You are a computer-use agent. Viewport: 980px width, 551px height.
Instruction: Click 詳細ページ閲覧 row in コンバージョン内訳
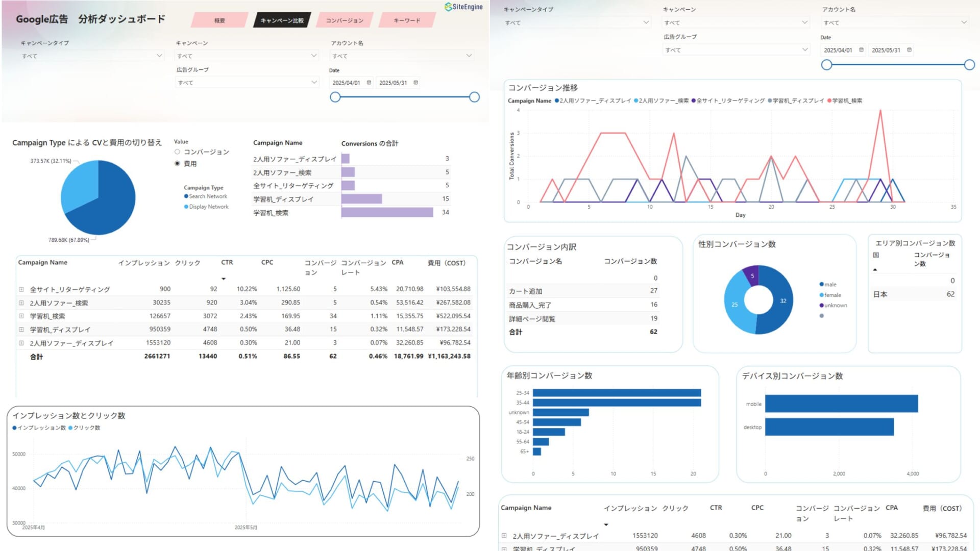point(583,318)
